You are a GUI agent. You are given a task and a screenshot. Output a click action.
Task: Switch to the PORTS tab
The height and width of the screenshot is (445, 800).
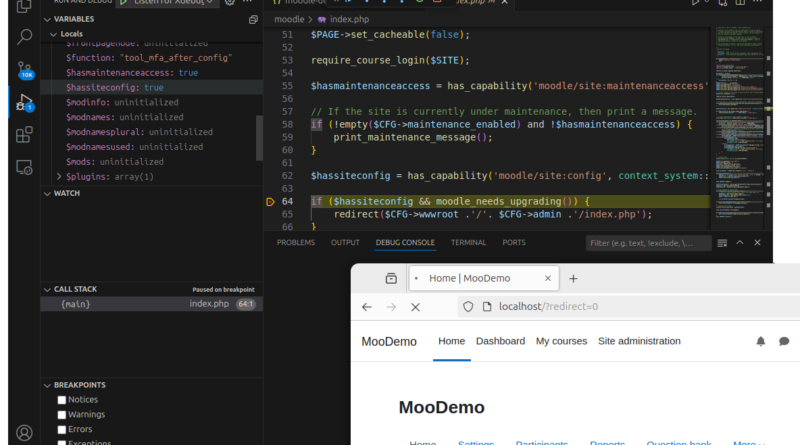point(514,243)
